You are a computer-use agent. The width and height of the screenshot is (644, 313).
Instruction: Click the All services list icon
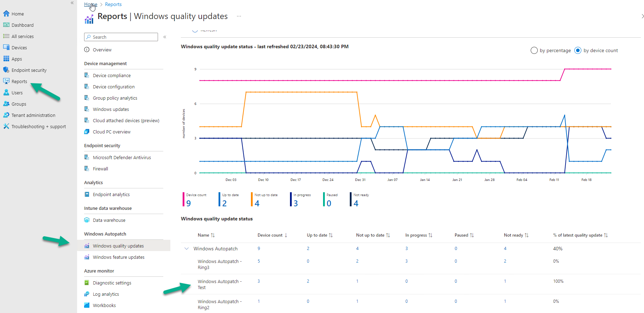click(x=6, y=36)
